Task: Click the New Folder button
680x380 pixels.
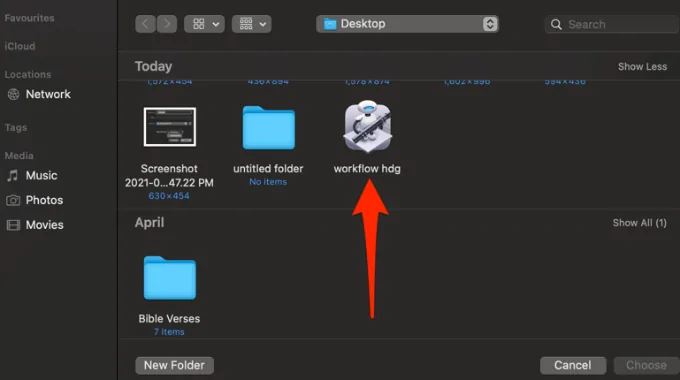Action: click(x=174, y=365)
